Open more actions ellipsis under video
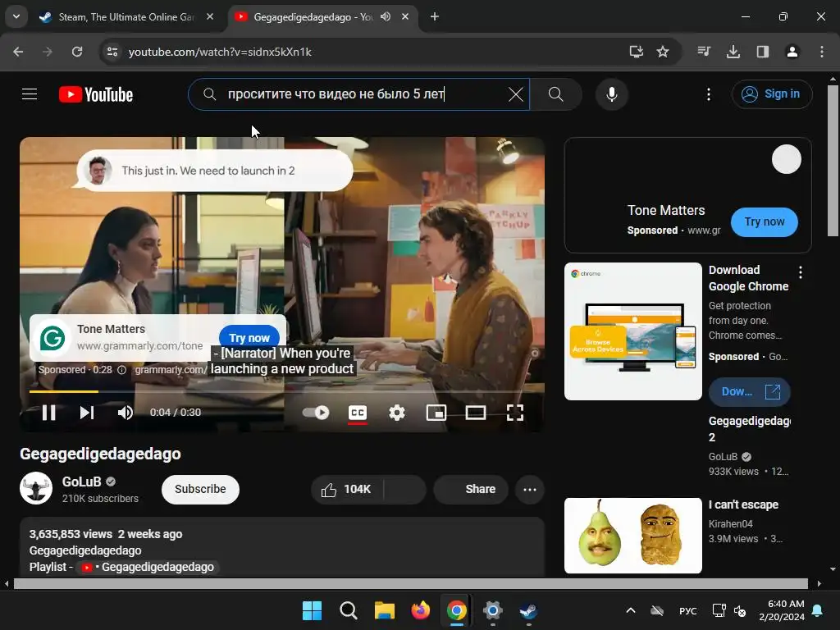This screenshot has height=630, width=840. pyautogui.click(x=530, y=489)
